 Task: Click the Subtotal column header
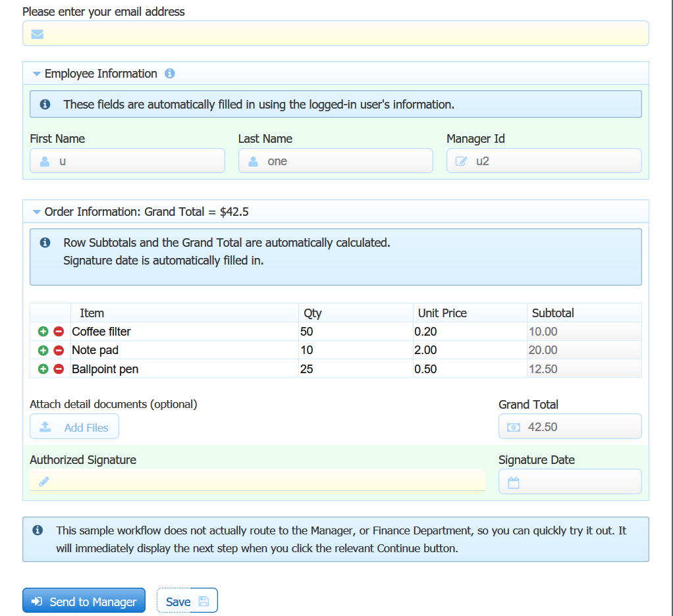pos(585,313)
